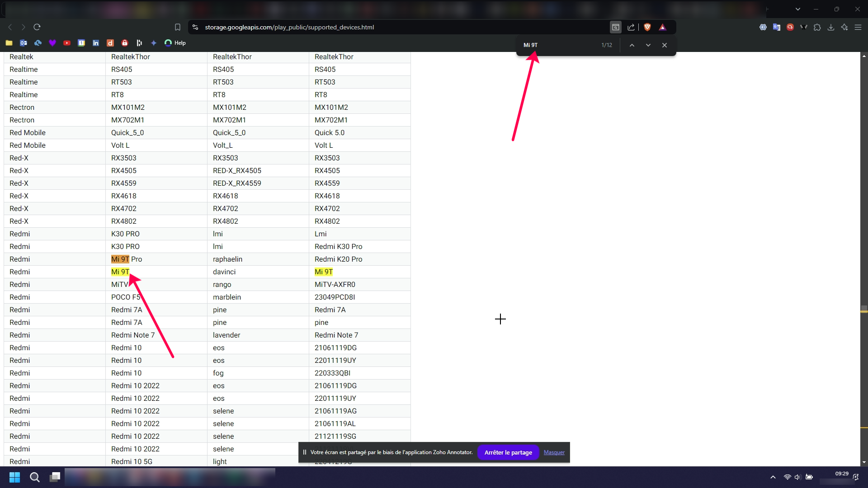Select the '23049PCD8I' cell

coord(359,297)
